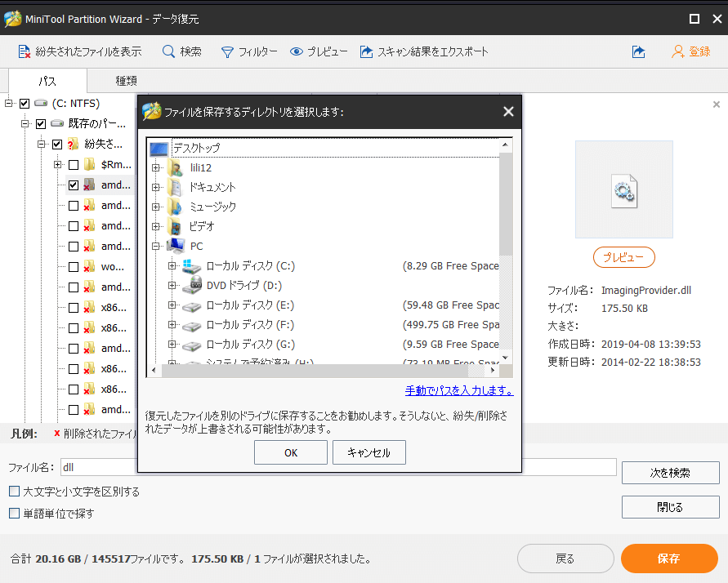Collapse the existing partition node
This screenshot has width=728, height=583.
[25, 123]
